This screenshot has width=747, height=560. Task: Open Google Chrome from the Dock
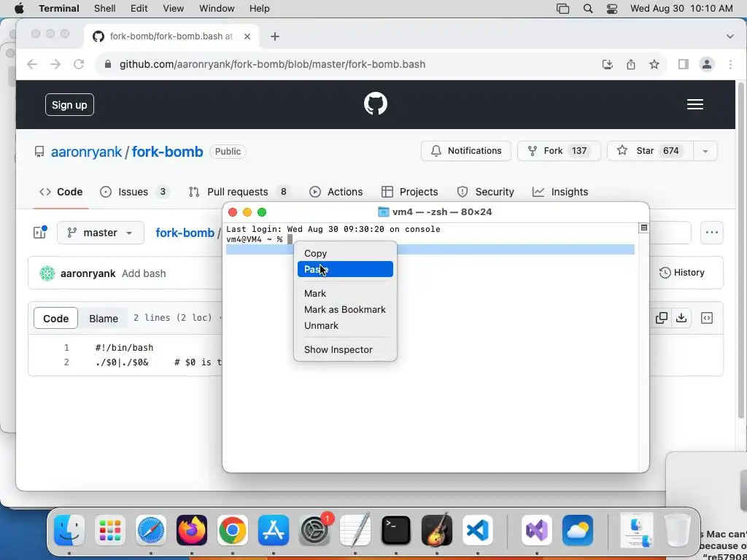pyautogui.click(x=233, y=530)
